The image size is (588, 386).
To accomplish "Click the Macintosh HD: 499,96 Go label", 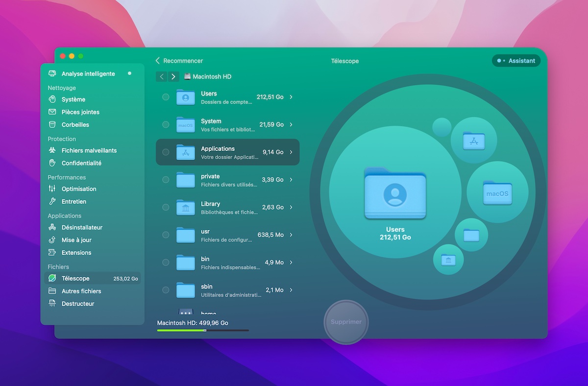I will [x=193, y=323].
